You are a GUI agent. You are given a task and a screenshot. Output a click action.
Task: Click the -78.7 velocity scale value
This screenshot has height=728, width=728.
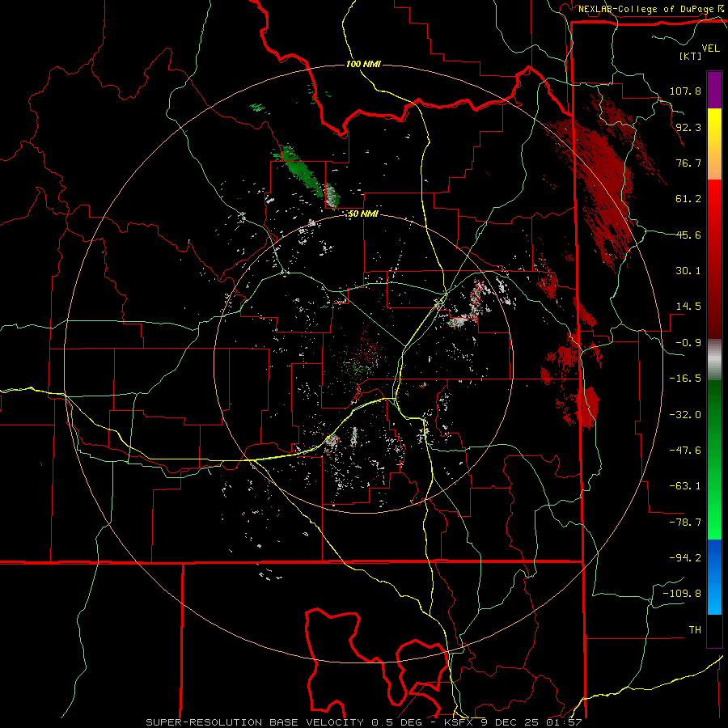(685, 523)
